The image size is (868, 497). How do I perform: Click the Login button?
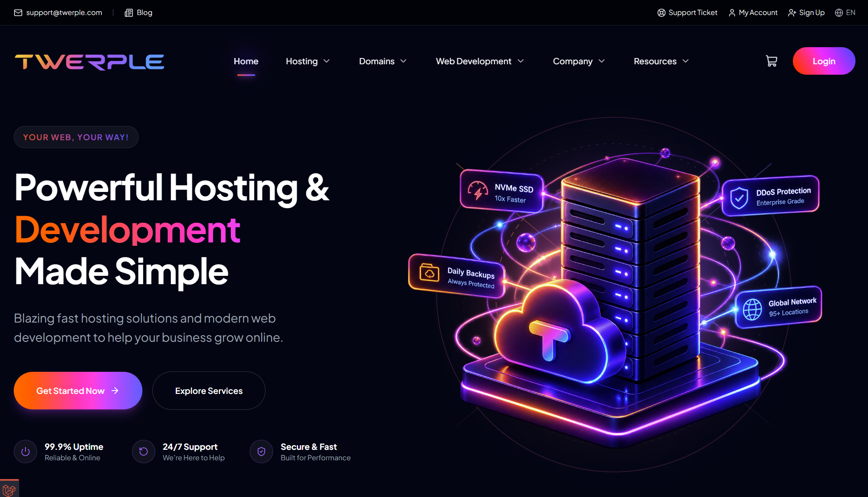point(824,61)
